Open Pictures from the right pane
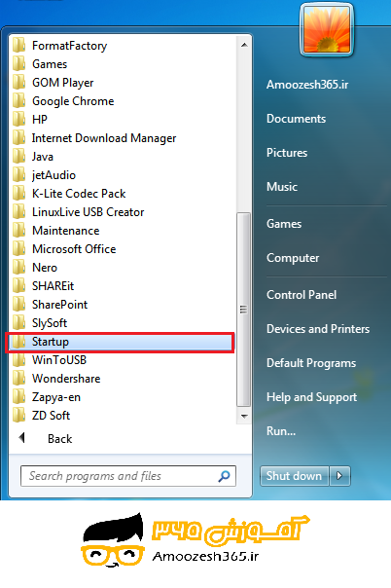The height and width of the screenshot is (588, 391). point(287,153)
